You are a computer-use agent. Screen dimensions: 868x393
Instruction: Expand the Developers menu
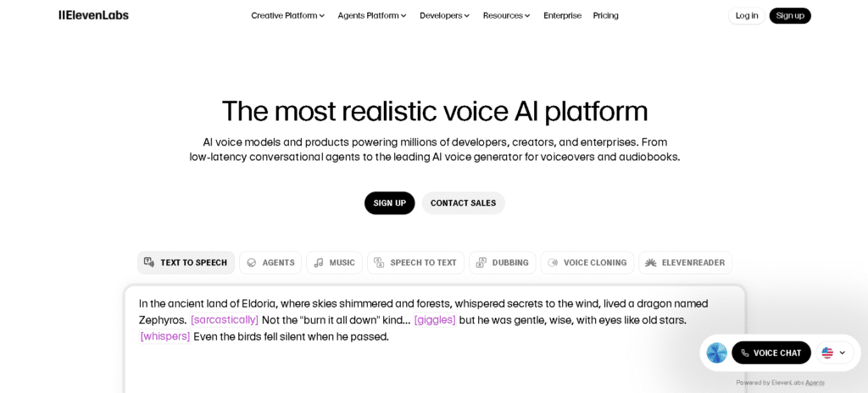(444, 15)
